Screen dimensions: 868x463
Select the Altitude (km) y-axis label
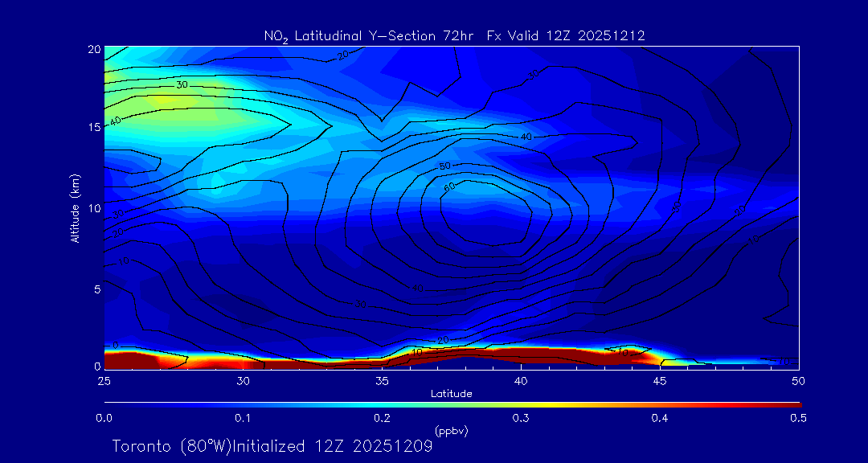75,207
